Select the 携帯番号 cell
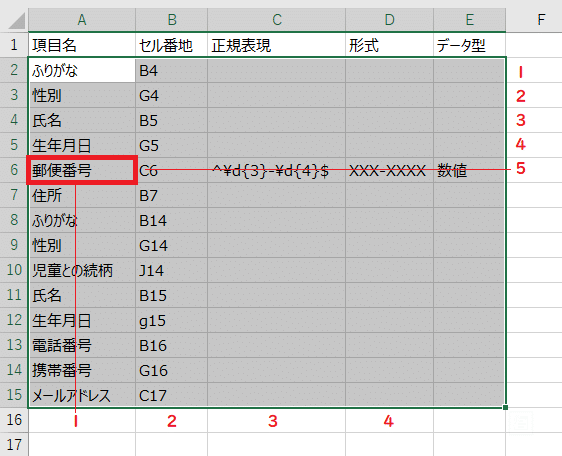The height and width of the screenshot is (456, 562). tap(82, 370)
